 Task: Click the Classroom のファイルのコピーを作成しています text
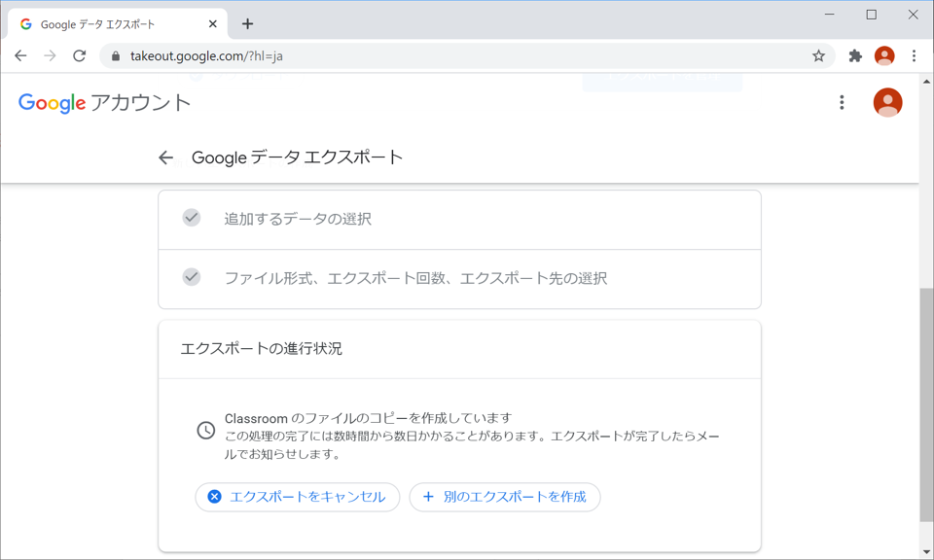point(368,418)
